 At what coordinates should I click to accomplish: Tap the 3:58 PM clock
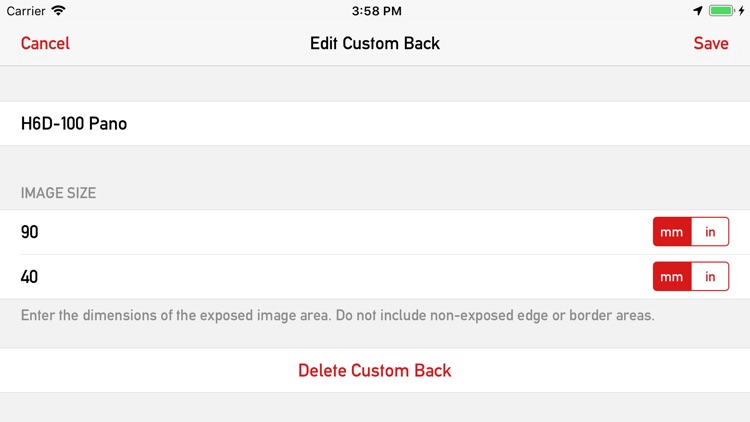tap(376, 11)
